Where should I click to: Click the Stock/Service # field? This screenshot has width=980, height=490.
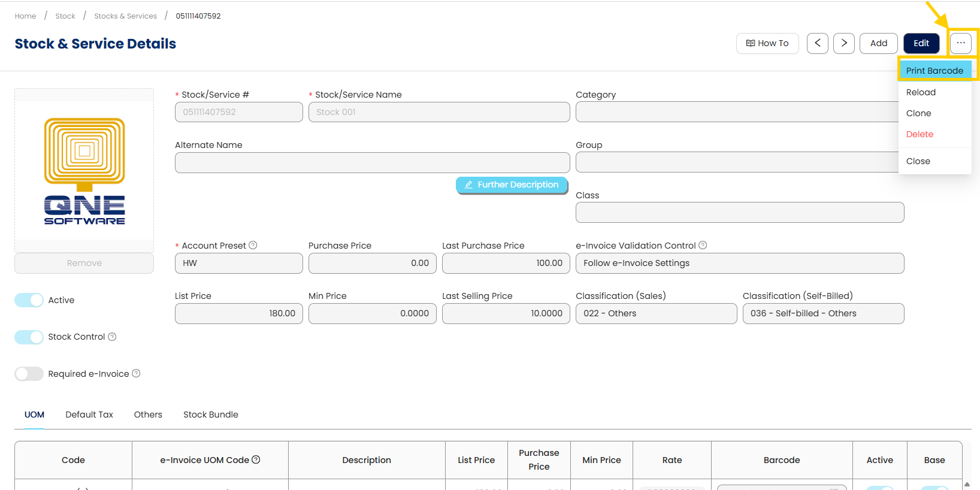tap(239, 112)
